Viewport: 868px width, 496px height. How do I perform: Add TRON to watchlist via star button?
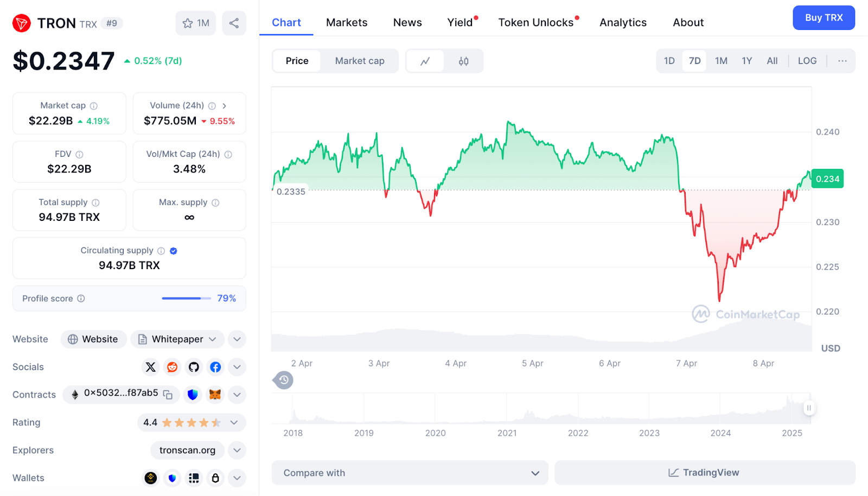point(195,23)
